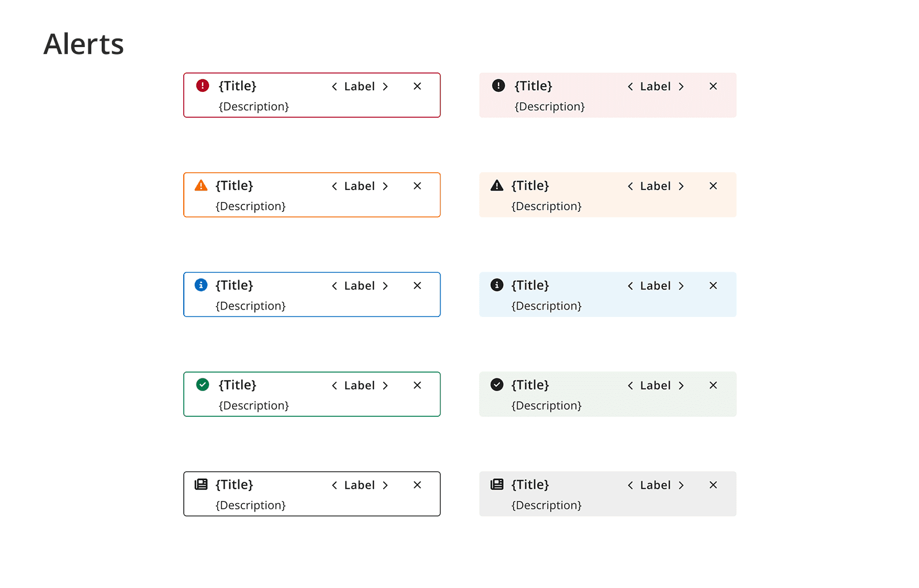
Task: Dismiss the green outlined success alert
Action: pos(417,385)
